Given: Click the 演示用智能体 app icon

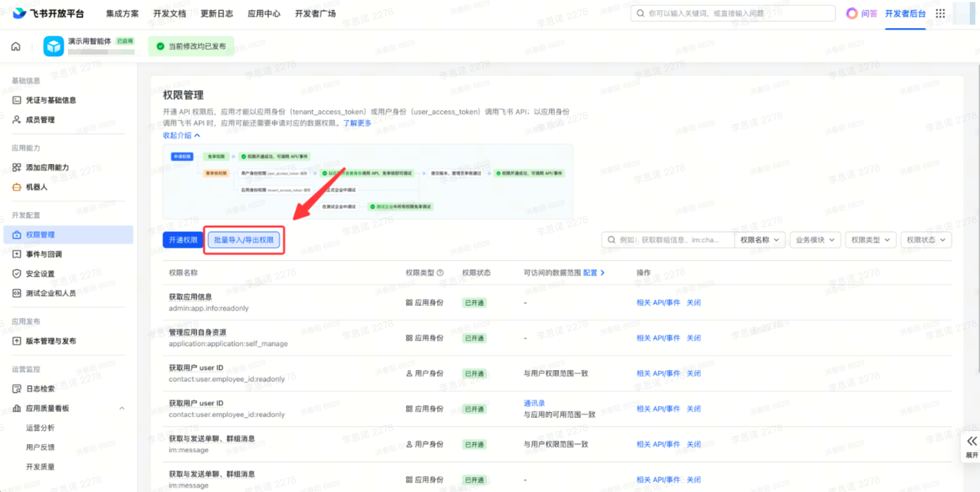Looking at the screenshot, I should click(53, 46).
